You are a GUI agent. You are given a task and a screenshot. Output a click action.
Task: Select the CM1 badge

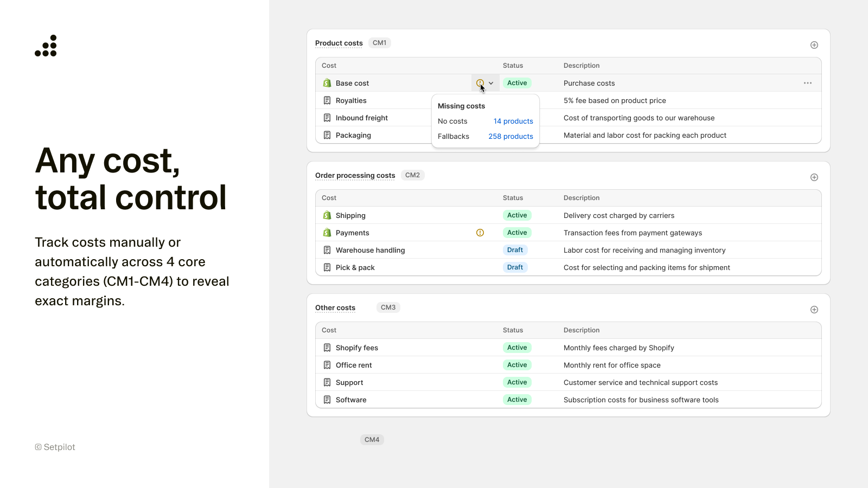tap(380, 43)
